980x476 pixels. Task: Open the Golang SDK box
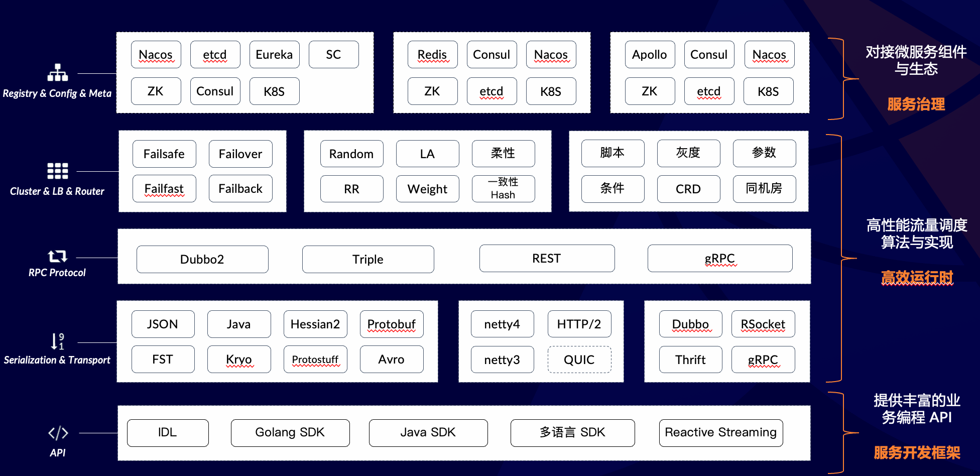(x=290, y=433)
